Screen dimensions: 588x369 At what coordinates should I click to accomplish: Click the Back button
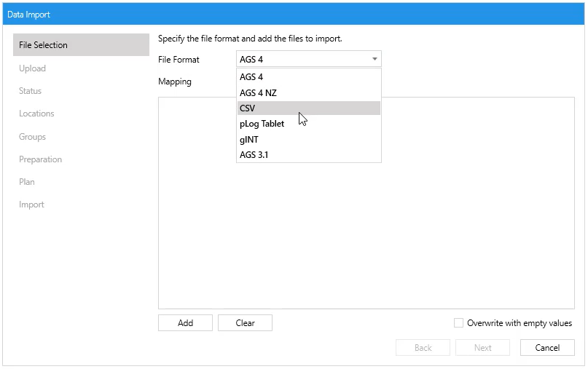tap(423, 348)
